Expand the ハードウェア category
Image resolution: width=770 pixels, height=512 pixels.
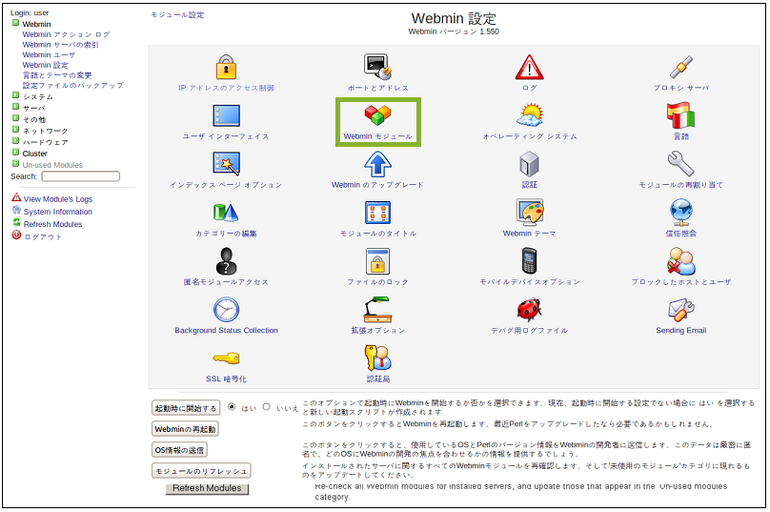click(x=16, y=140)
